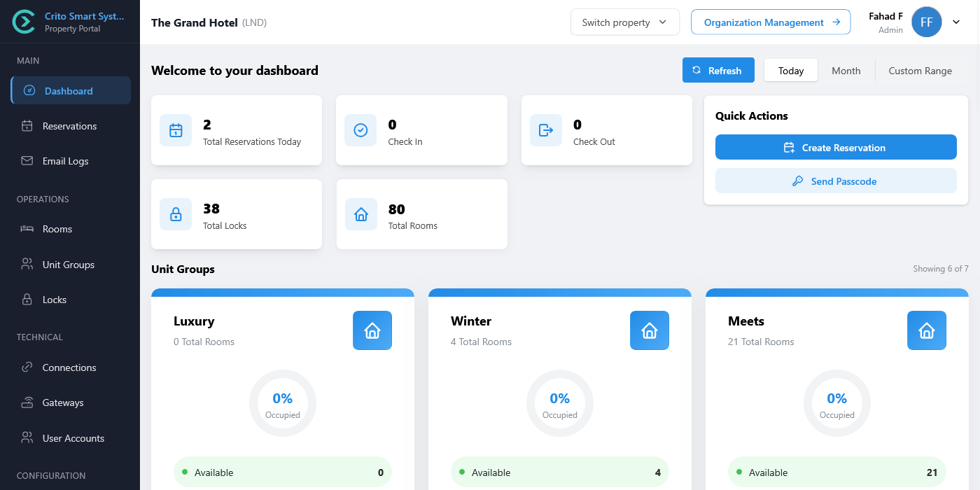Click the Locks padlock icon in sidebar
This screenshot has width=980, height=490.
coord(27,300)
